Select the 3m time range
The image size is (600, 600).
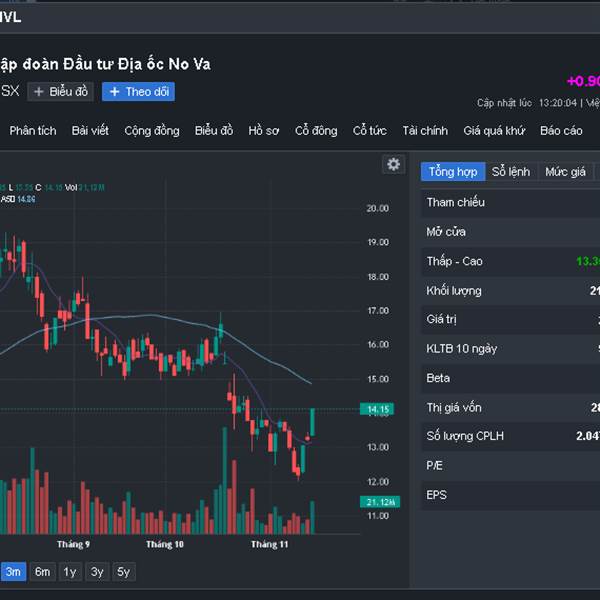click(x=13, y=572)
